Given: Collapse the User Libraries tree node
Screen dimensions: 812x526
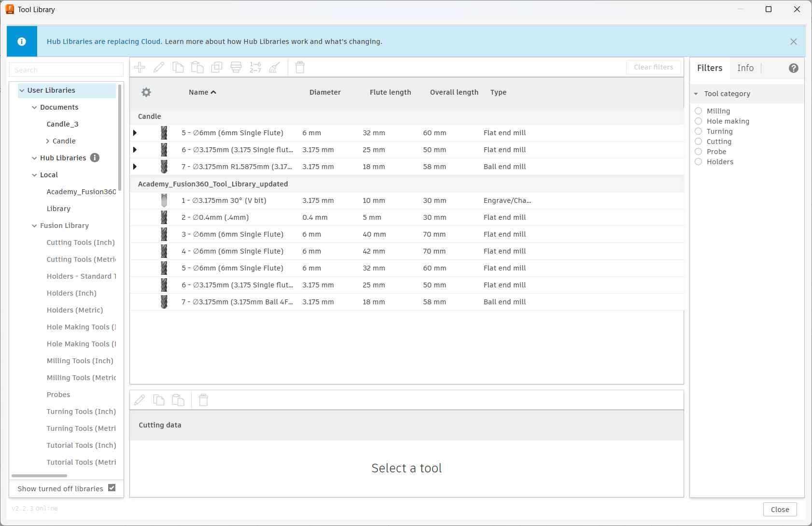Looking at the screenshot, I should 22,90.
